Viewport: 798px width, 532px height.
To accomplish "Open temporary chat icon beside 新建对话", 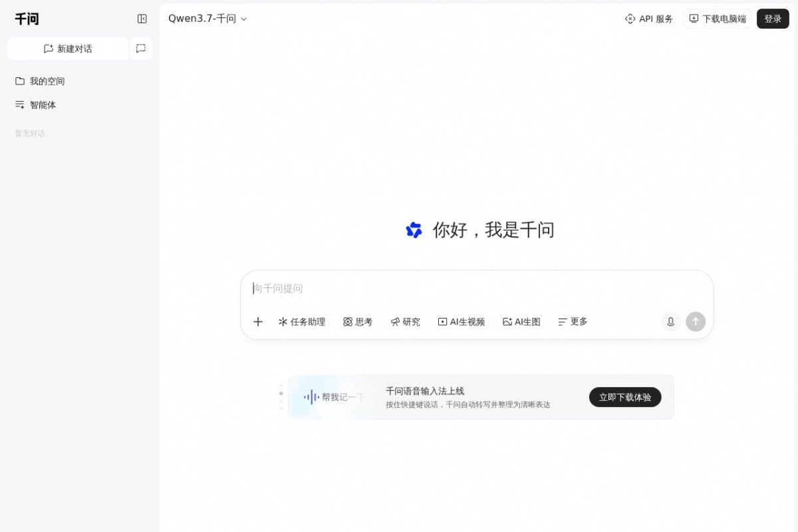I will (141, 49).
